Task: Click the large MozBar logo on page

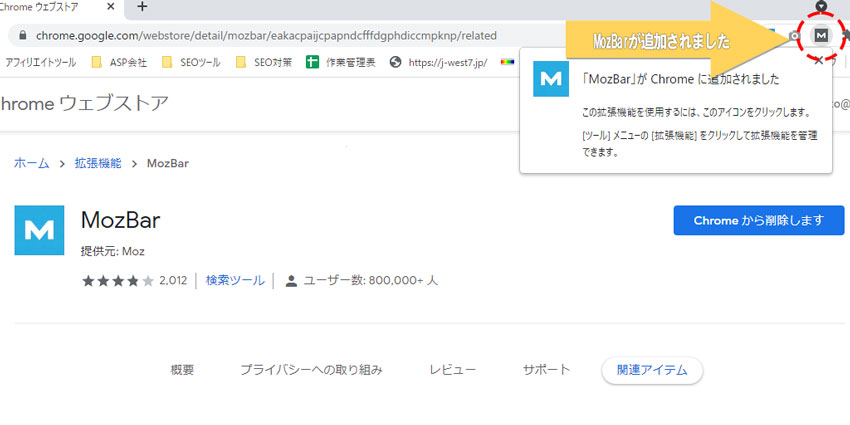Action: point(40,230)
